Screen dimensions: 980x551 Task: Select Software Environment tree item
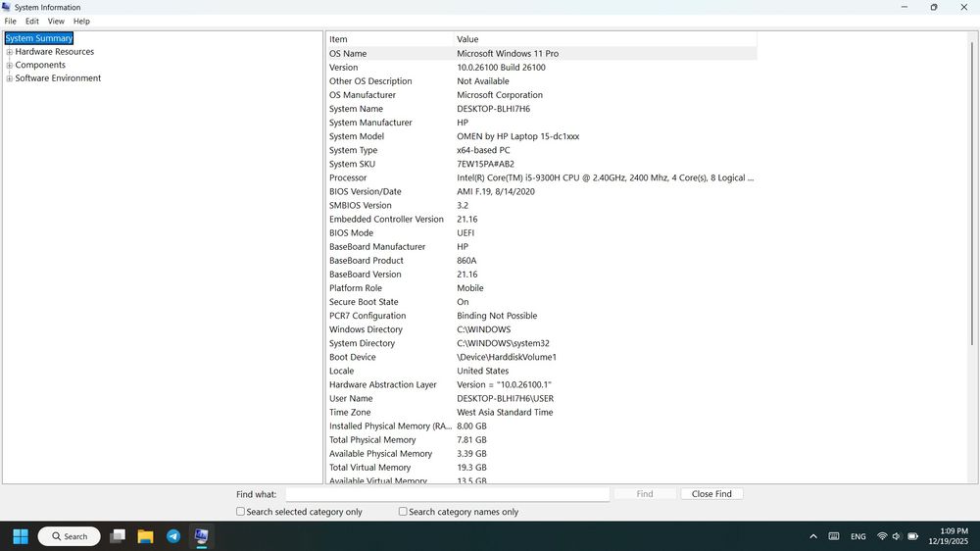pos(58,78)
